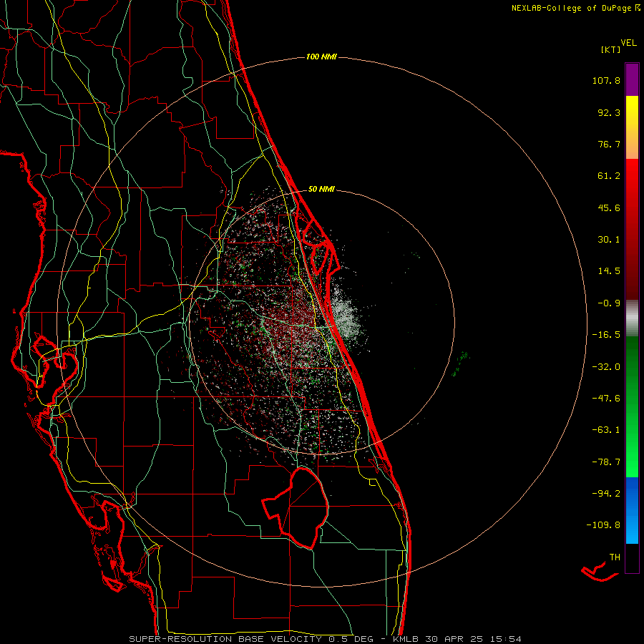Click the -47.6 velocity scale value
This screenshot has width=644, height=644.
pos(606,399)
